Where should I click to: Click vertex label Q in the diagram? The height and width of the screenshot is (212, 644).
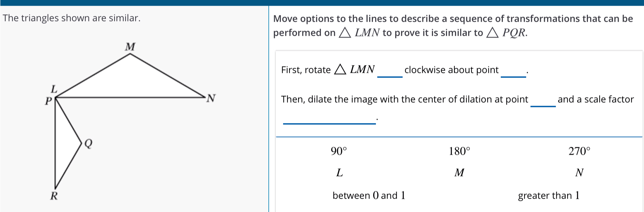[88, 143]
